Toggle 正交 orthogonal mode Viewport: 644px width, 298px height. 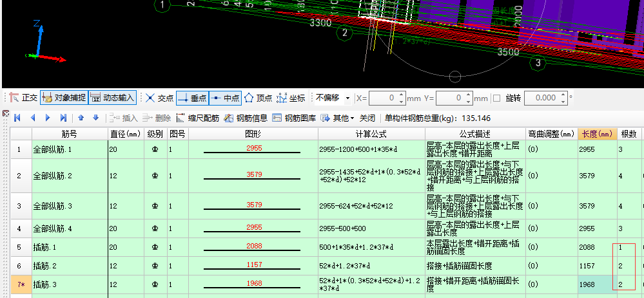[24, 98]
